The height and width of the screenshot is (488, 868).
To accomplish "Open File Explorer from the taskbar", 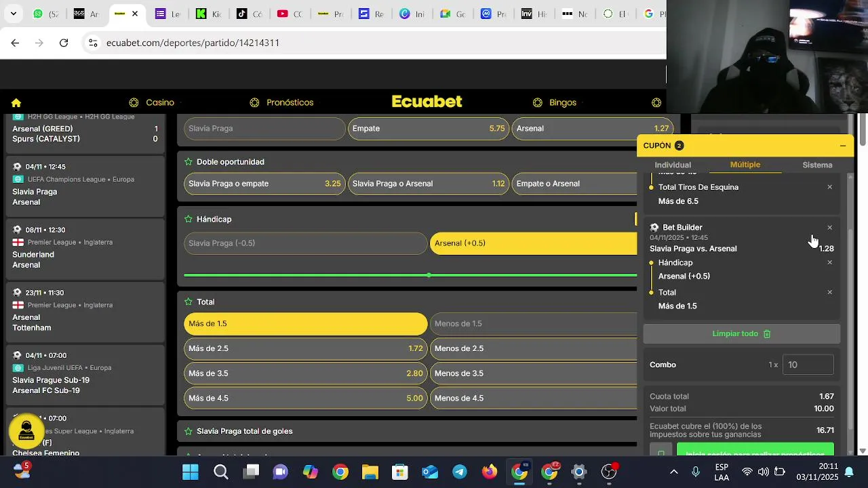I will click(x=370, y=472).
